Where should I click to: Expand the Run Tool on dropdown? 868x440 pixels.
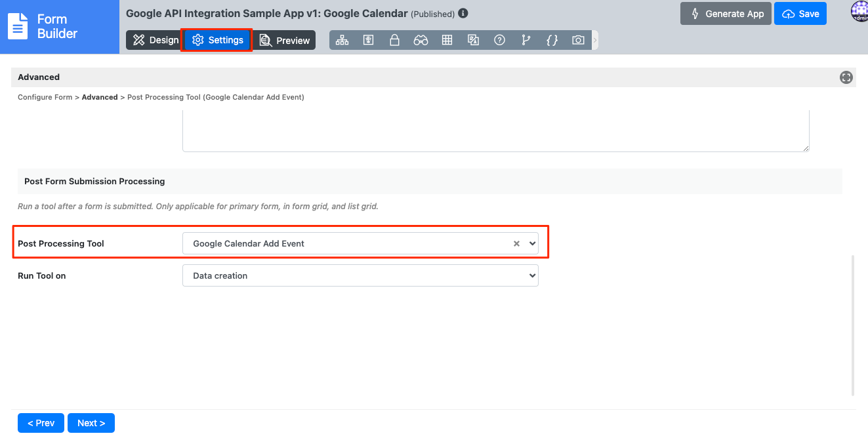(360, 276)
